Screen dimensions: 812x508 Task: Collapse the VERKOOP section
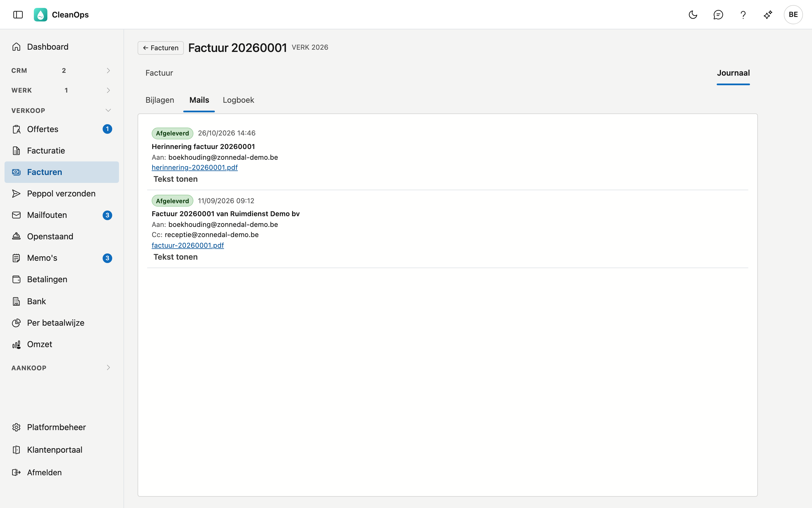(62, 111)
